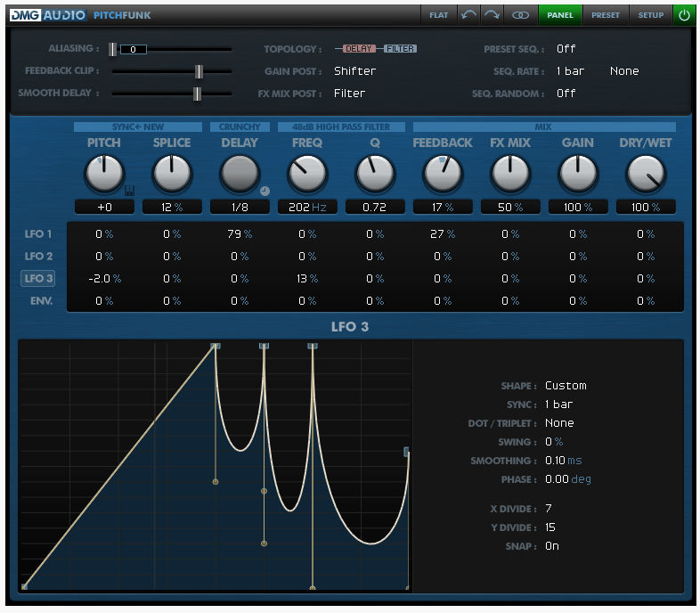The height and width of the screenshot is (613, 700).
Task: Click the MIX section header
Action: coord(544,127)
